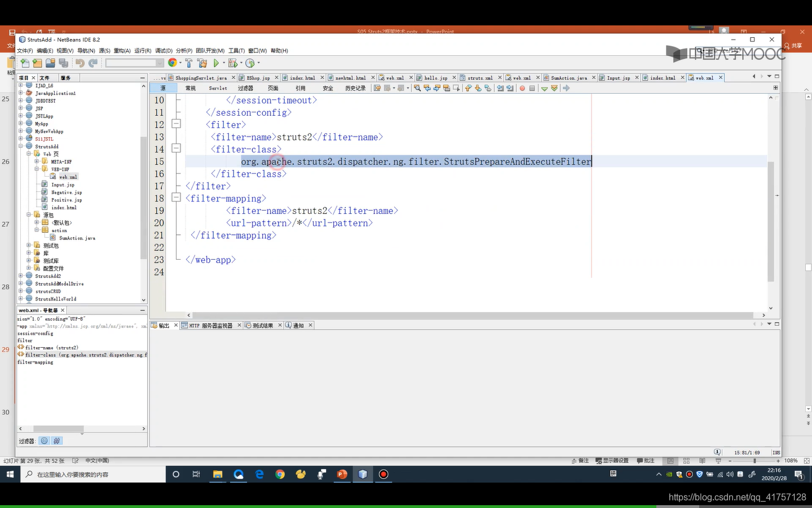This screenshot has width=812, height=508.
Task: Click the Build Project hammer icon
Action: (188, 63)
